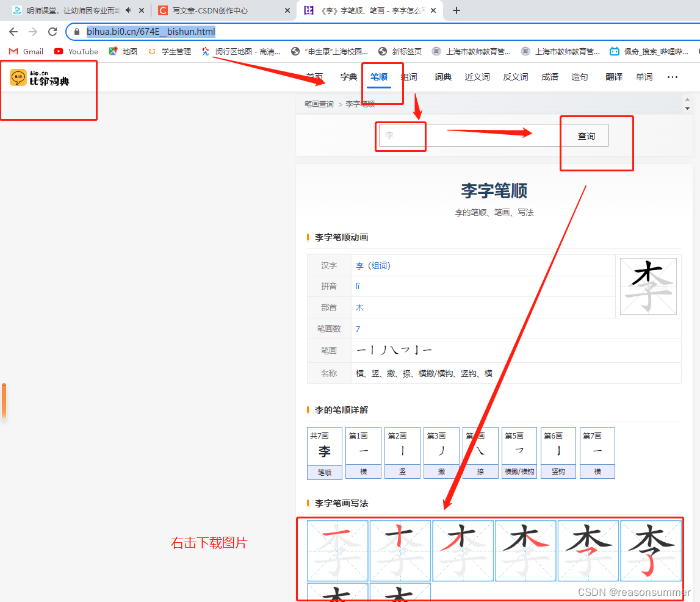
Task: Click the sixth stroke writing image
Action: [651, 551]
